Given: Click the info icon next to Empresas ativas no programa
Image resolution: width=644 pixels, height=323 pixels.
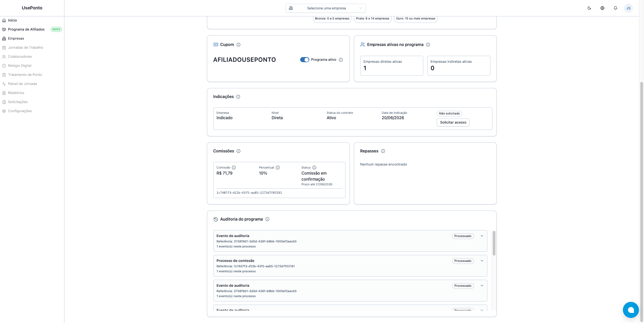Looking at the screenshot, I should pyautogui.click(x=428, y=45).
